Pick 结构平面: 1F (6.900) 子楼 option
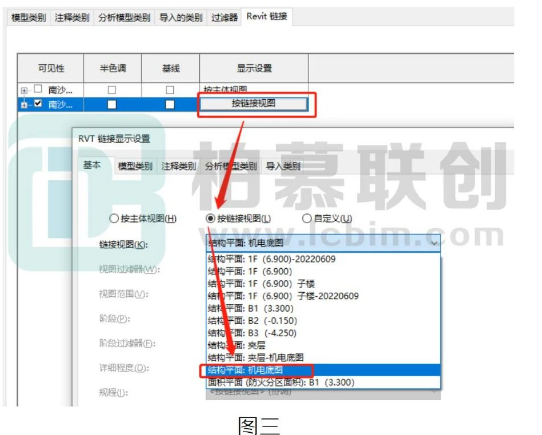The width and height of the screenshot is (542, 435). coord(323,284)
